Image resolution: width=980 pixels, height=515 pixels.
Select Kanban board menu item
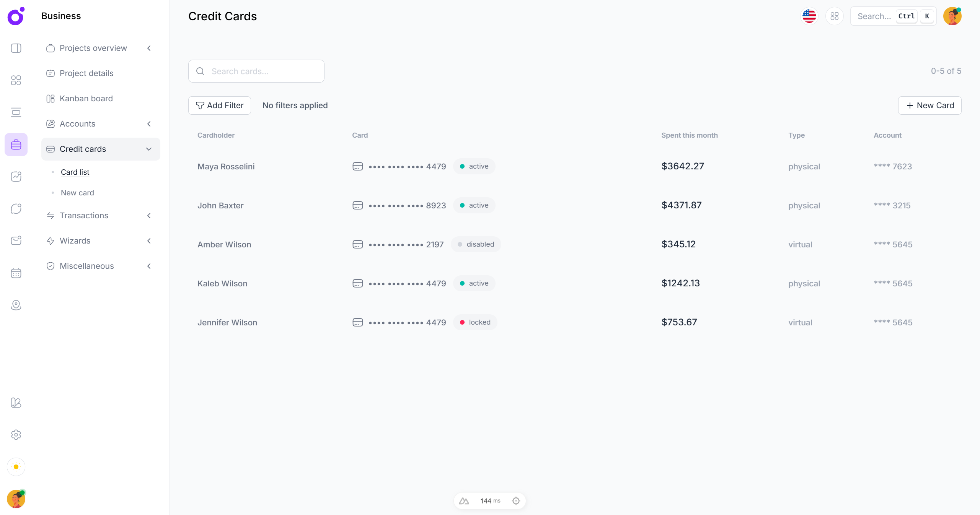[x=86, y=99]
